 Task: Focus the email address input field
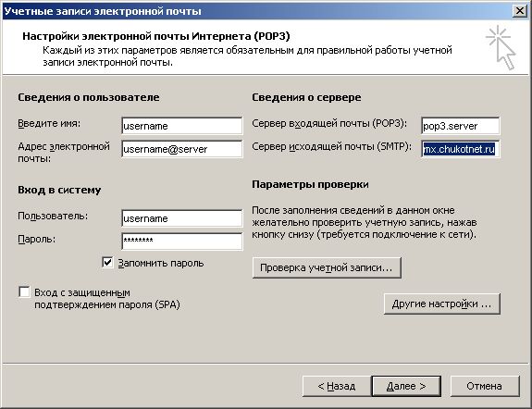182,149
